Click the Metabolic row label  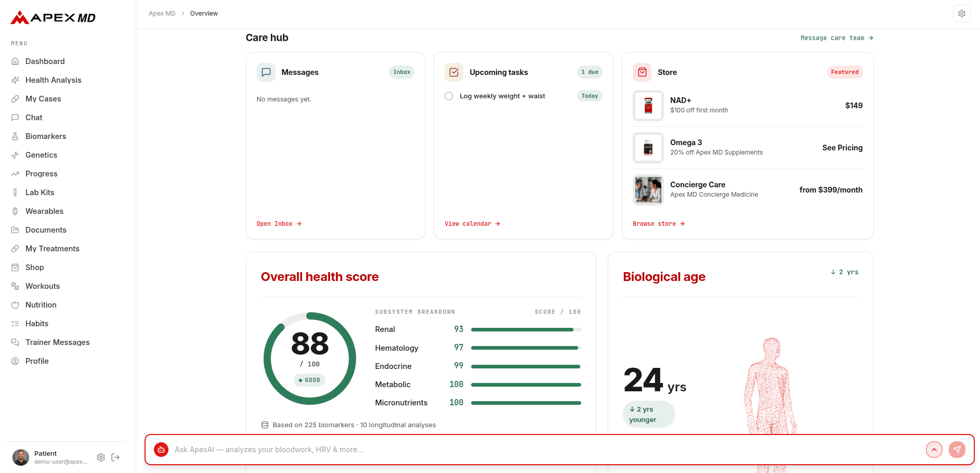pos(393,385)
